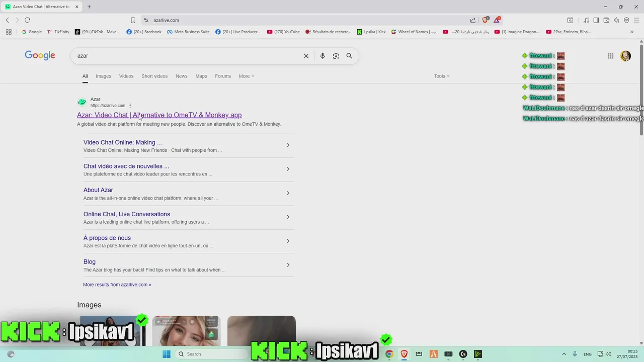The image size is (644, 362).
Task: Open the apps grid in bookmarks bar
Action: coord(9,32)
